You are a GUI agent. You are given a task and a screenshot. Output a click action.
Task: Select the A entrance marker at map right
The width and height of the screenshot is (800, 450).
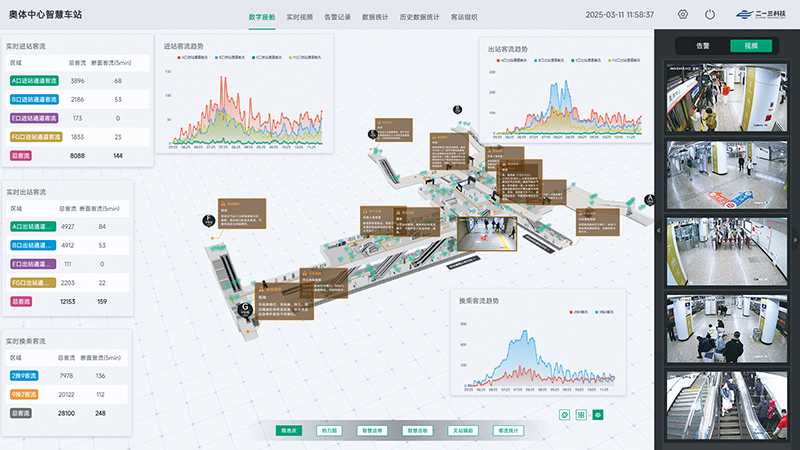click(x=648, y=201)
